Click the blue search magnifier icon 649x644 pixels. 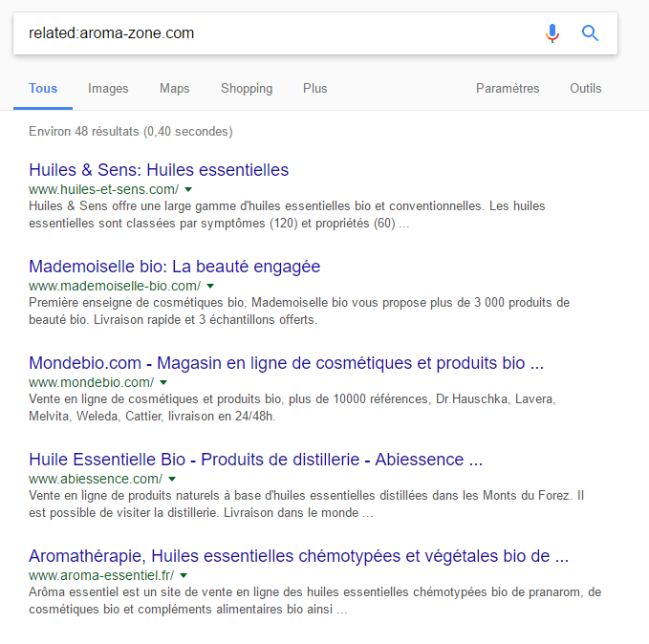click(x=591, y=33)
